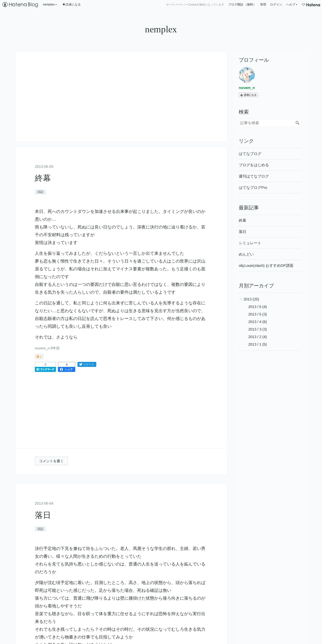Open novem_n profile link
Image resolution: width=322 pixels, height=644 pixels.
(x=247, y=88)
